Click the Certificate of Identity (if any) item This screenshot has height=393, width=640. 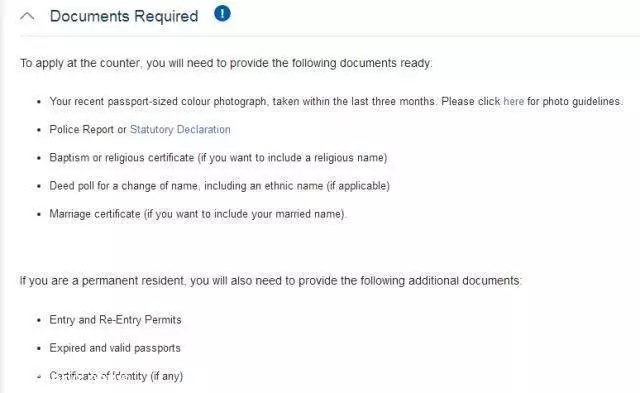(116, 376)
